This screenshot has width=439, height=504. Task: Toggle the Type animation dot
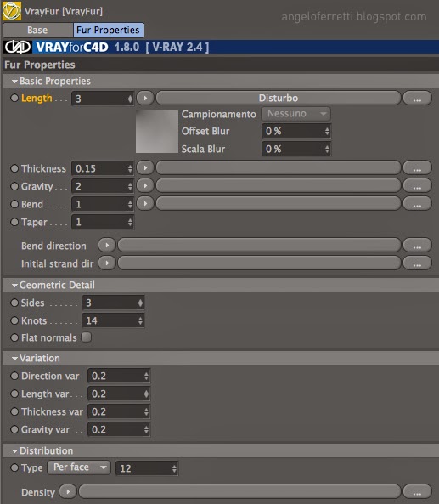14,467
